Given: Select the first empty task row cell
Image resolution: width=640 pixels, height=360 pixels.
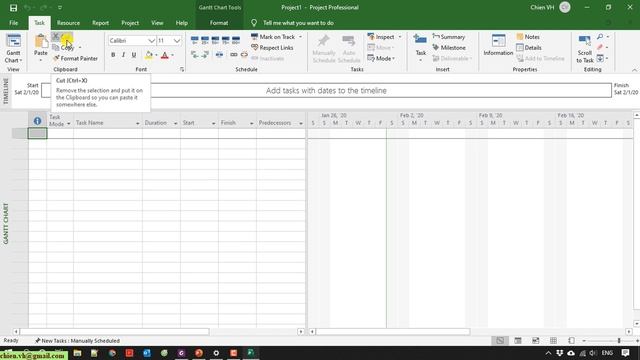Looking at the screenshot, I should (38, 133).
